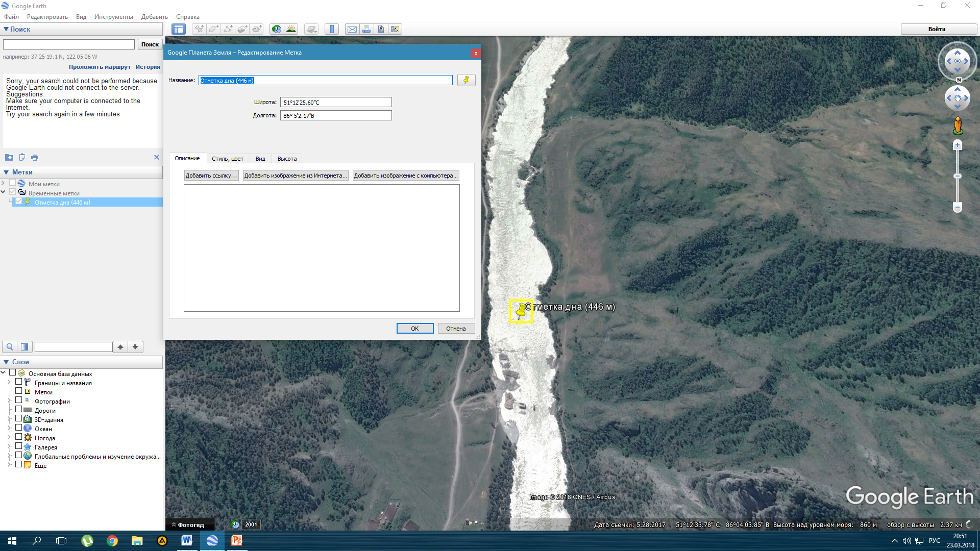980x551 pixels.
Task: Click the Отмена button
Action: [x=456, y=329]
